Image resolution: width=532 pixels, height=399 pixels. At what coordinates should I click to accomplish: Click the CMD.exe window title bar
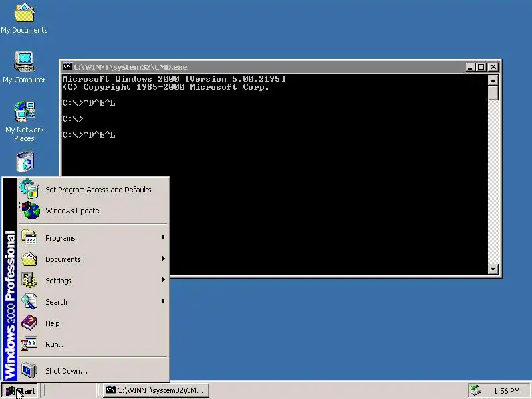pyautogui.click(x=263, y=67)
